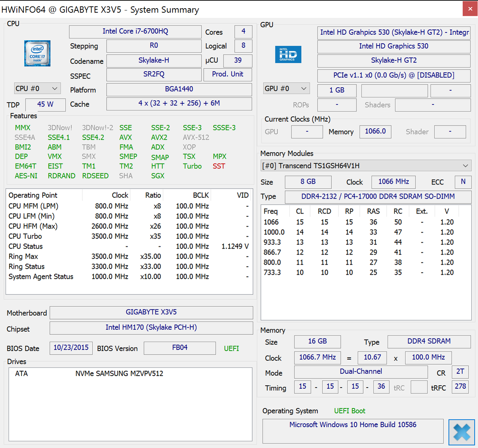Click the module clock 1066 MHz field

click(x=394, y=182)
